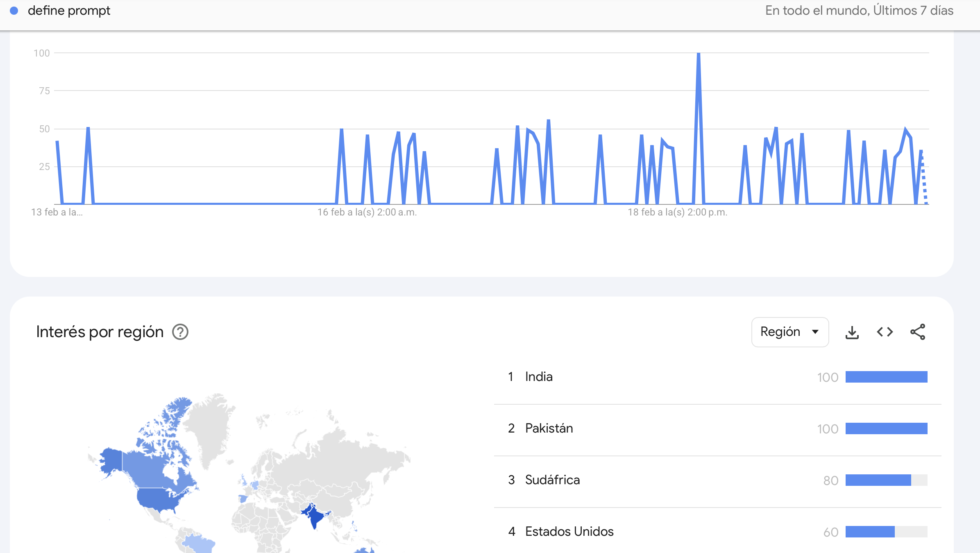Click Sudáfrica's interest bar
Image resolution: width=980 pixels, height=553 pixels.
point(886,480)
